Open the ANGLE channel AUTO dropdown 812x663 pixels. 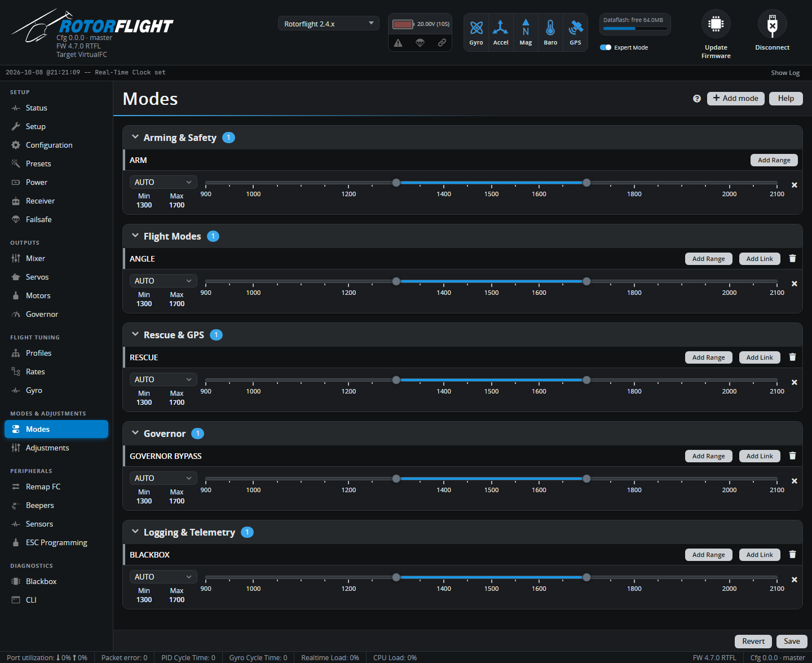164,281
